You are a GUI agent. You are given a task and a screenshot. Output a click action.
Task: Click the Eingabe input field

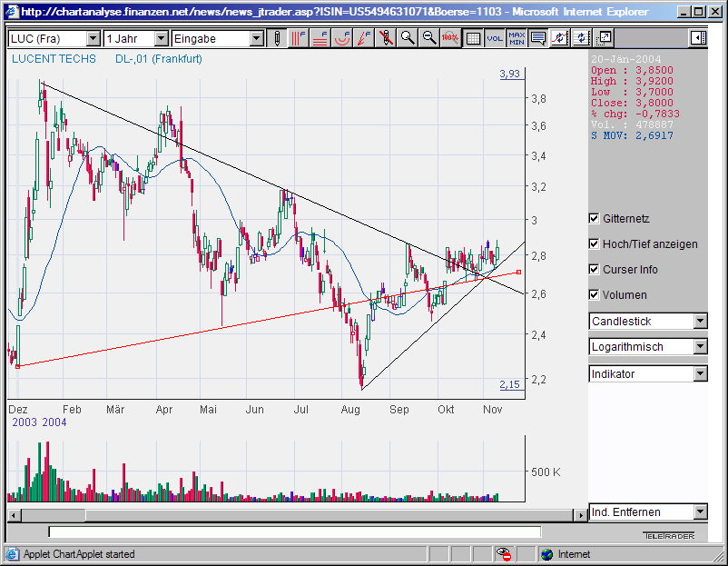210,39
